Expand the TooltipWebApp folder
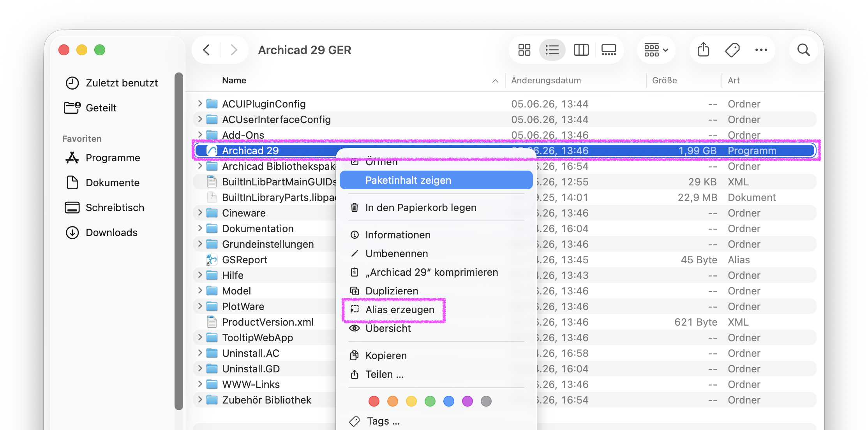 (x=200, y=337)
